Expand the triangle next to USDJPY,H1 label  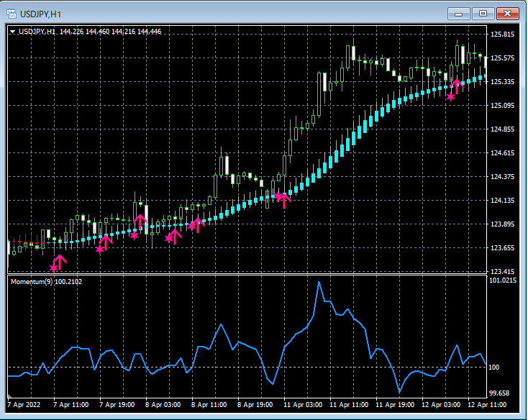point(13,32)
